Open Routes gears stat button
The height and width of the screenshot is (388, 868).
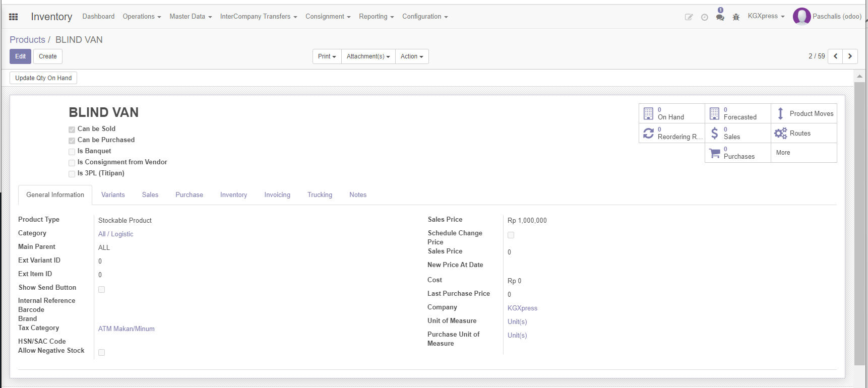(x=804, y=133)
